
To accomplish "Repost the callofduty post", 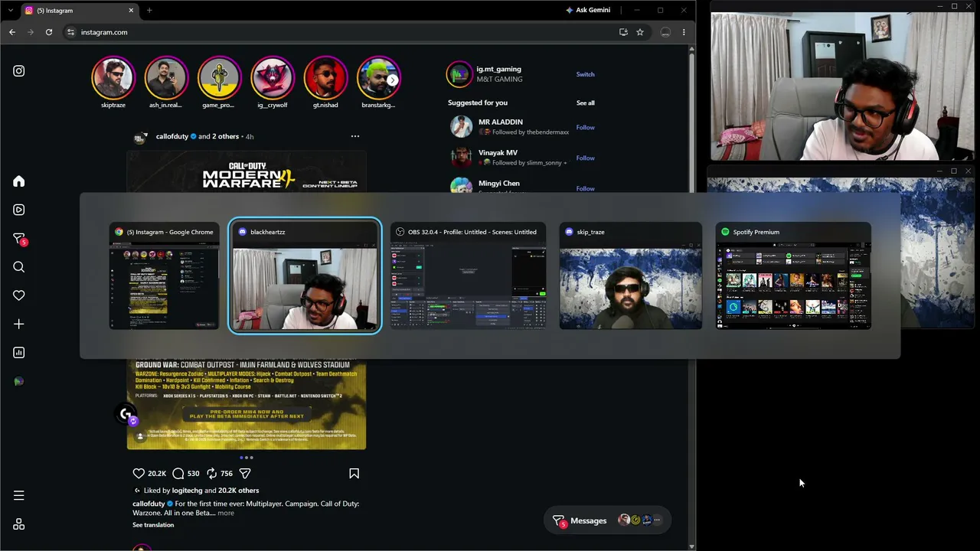I will pos(211,474).
